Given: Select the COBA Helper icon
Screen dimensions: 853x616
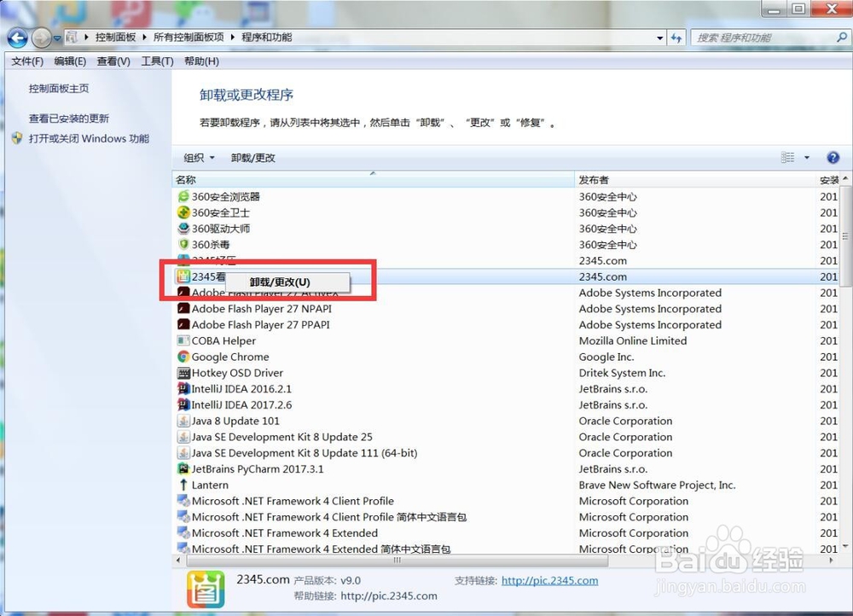Looking at the screenshot, I should (183, 340).
